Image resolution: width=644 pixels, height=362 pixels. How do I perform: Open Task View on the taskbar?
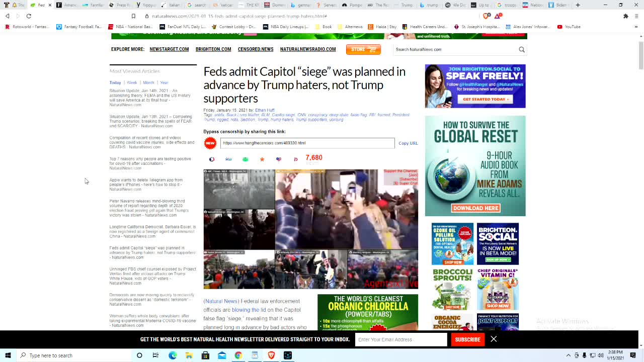[155, 355]
